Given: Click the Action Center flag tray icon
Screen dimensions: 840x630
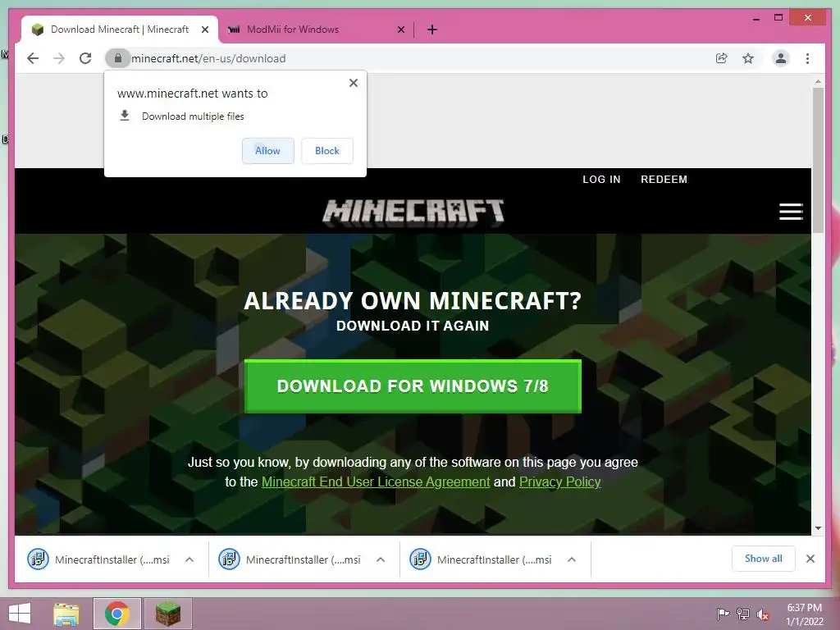Looking at the screenshot, I should [723, 614].
